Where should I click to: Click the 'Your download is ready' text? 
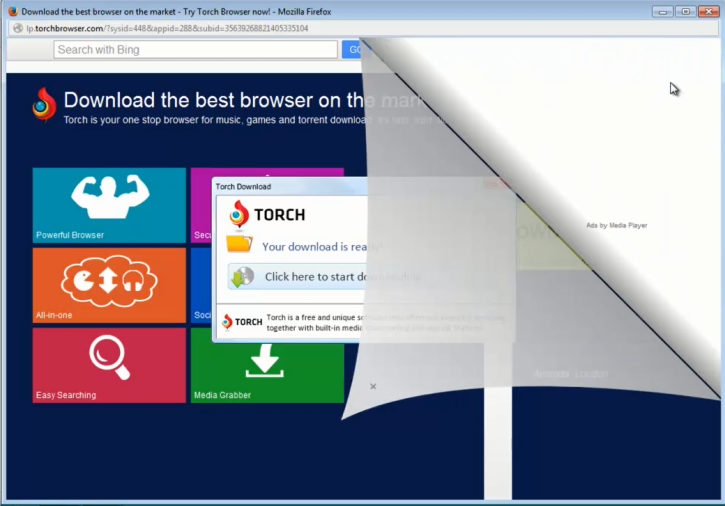pyautogui.click(x=322, y=247)
